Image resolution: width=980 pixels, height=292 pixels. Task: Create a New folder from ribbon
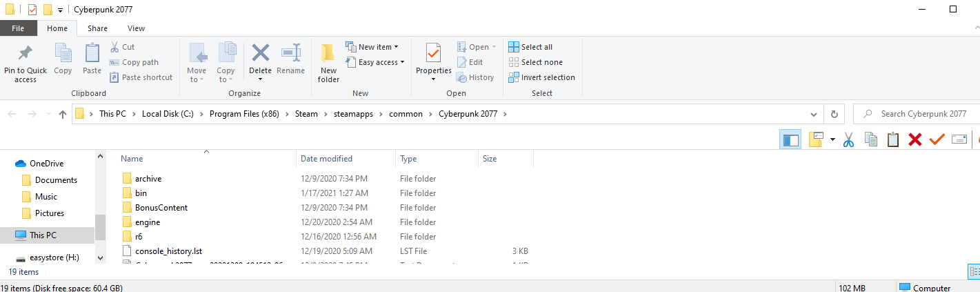pyautogui.click(x=328, y=63)
